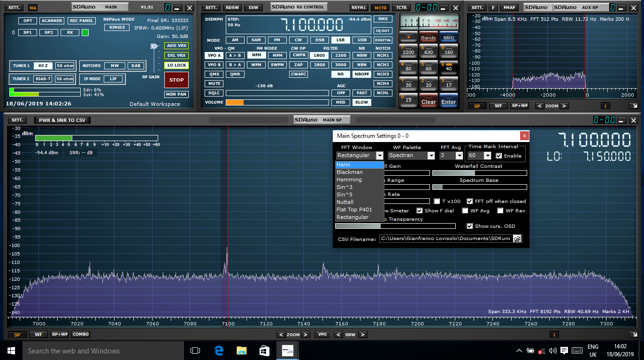The image size is (644, 360).
Task: Click the Search the web and Windows box
Action: [103, 351]
